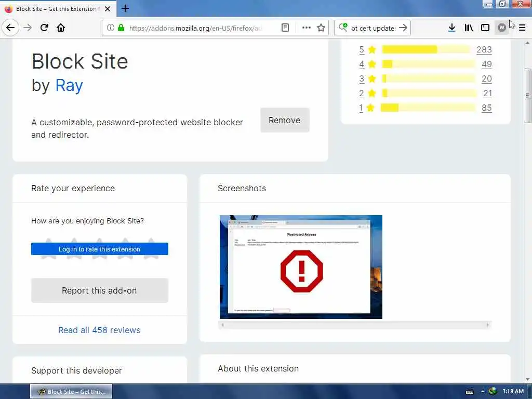Click the 21 reviews count
This screenshot has height=399, width=532.
(x=487, y=94)
